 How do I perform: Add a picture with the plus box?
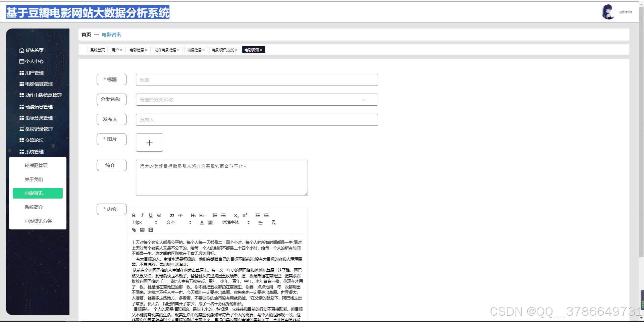(149, 143)
